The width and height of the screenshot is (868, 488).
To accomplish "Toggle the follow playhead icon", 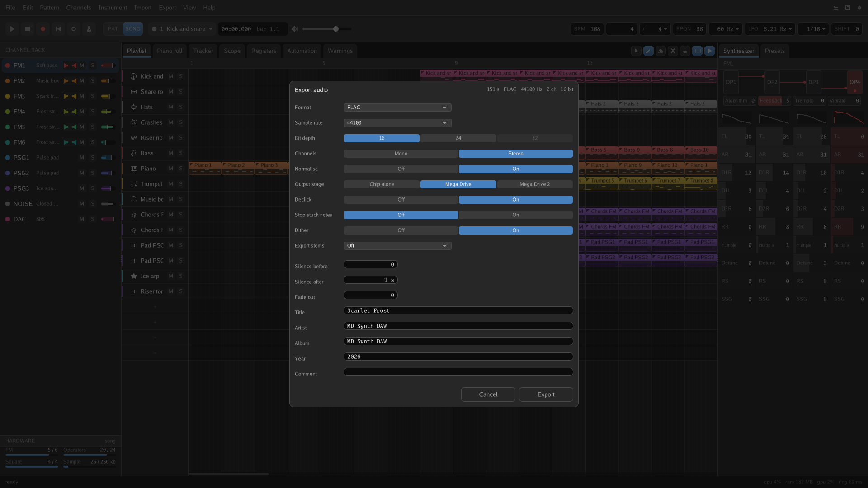I will coord(710,51).
